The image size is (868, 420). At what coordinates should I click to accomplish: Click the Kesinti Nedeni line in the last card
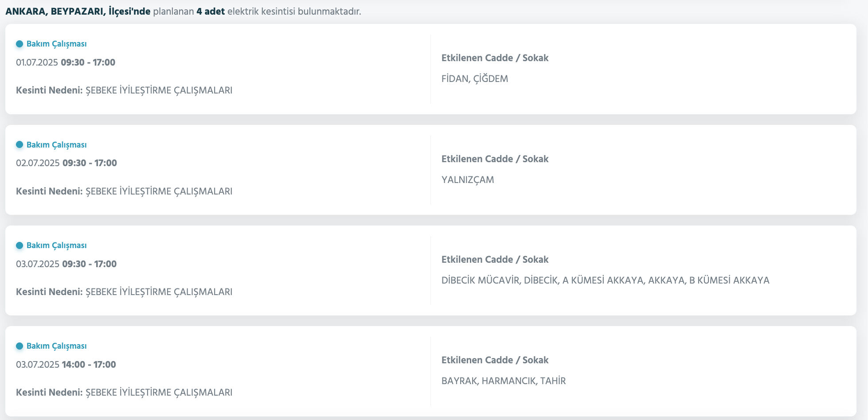(x=124, y=393)
